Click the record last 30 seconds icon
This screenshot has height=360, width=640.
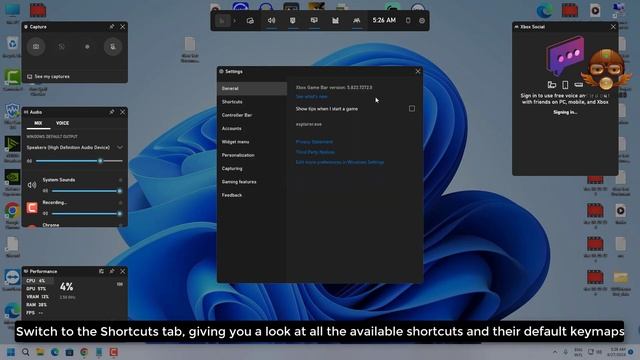click(x=62, y=47)
